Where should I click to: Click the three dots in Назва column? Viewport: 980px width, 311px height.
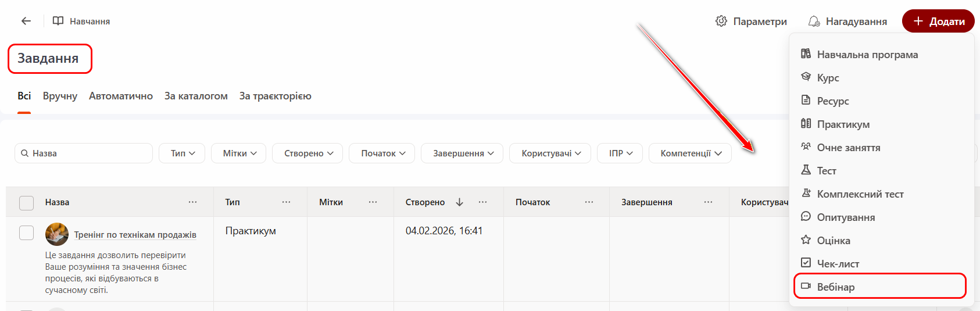[x=192, y=202]
